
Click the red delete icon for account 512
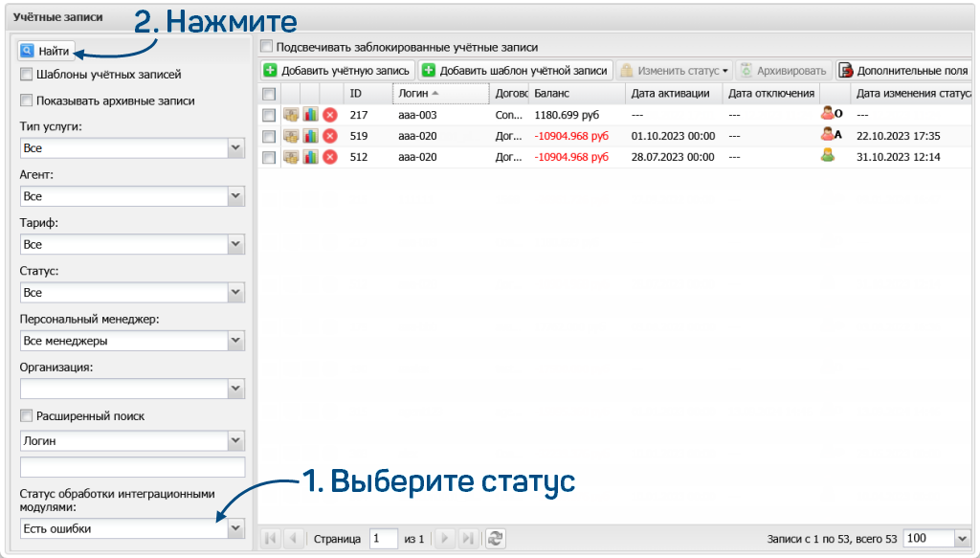(330, 158)
